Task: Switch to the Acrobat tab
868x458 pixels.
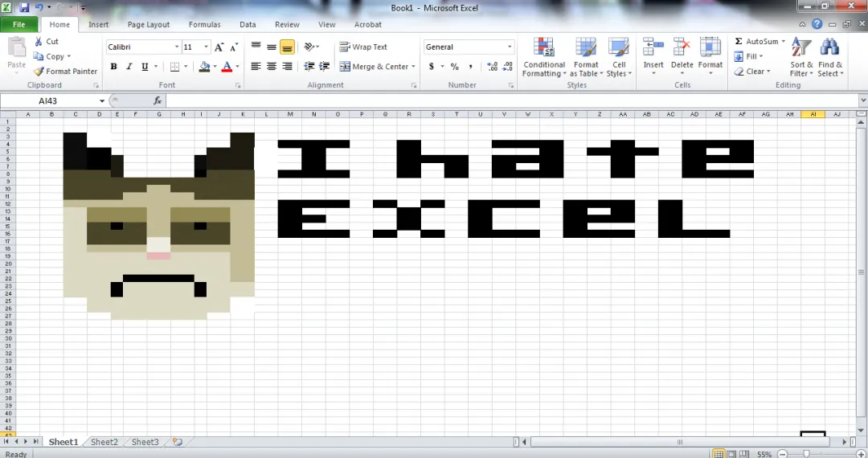Action: [x=367, y=24]
